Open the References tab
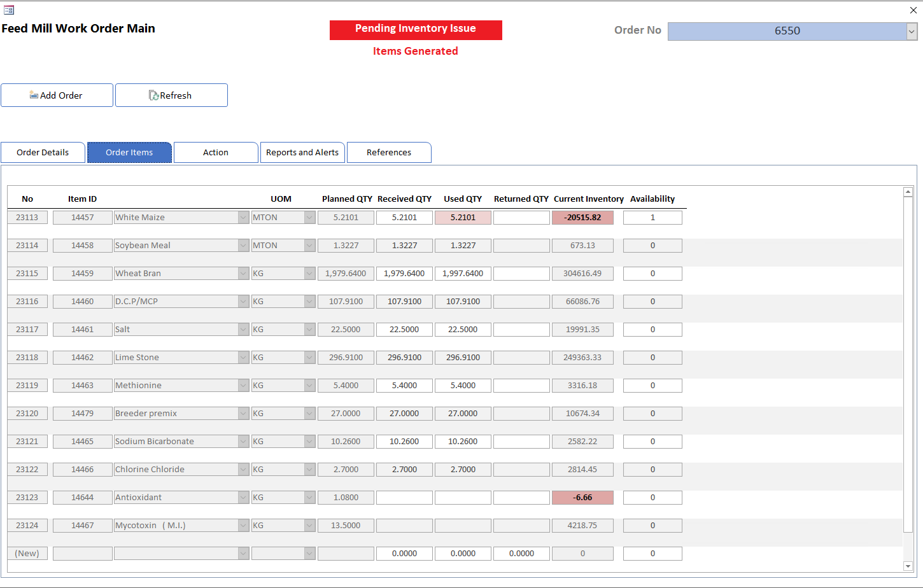The width and height of the screenshot is (923, 588). (389, 153)
